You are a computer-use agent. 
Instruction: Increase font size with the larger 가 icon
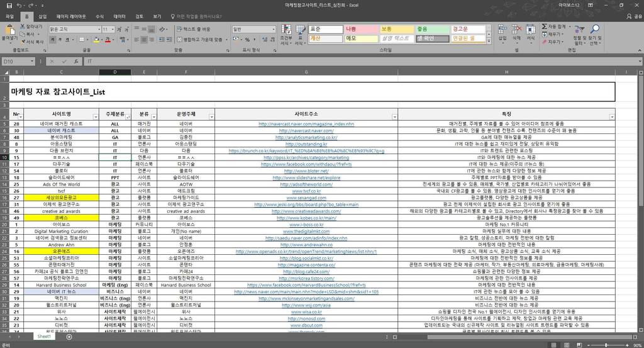pos(119,30)
